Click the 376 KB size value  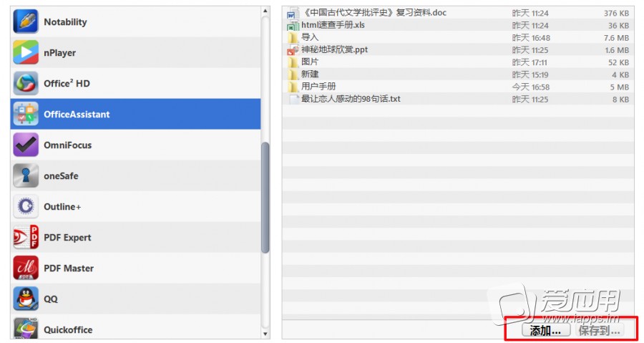(616, 13)
